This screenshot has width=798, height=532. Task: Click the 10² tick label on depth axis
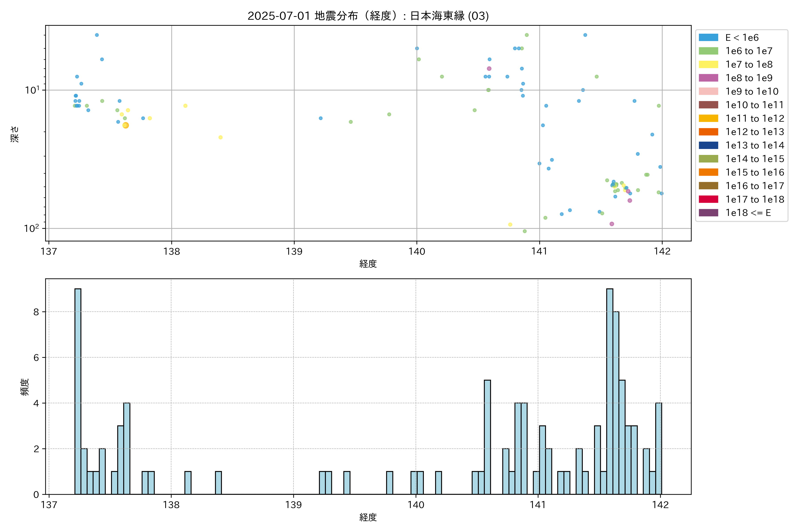tap(31, 228)
